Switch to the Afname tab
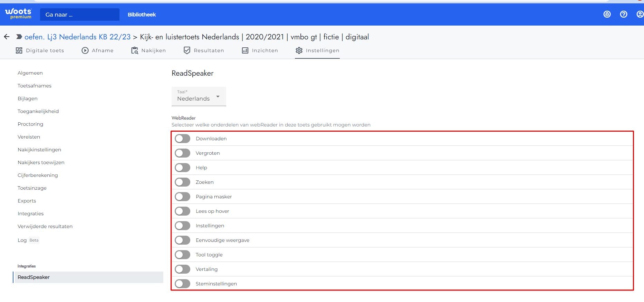Screen dimensions: 644x302 (98, 50)
